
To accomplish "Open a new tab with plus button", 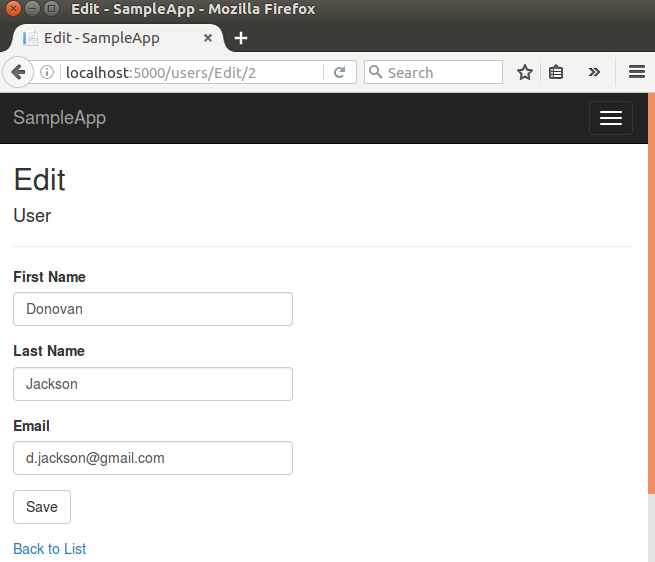I will (x=241, y=38).
